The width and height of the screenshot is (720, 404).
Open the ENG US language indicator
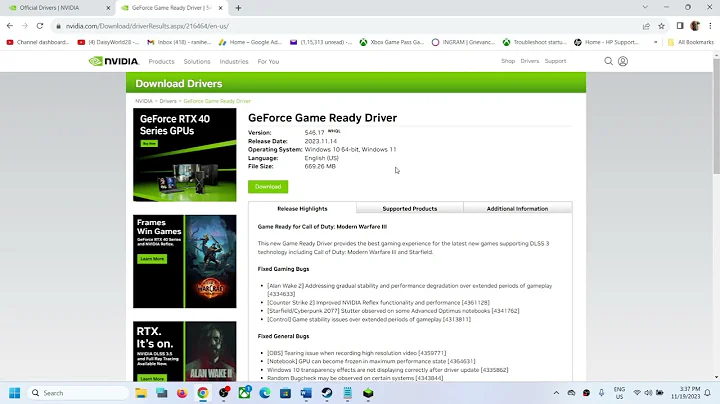tap(619, 393)
